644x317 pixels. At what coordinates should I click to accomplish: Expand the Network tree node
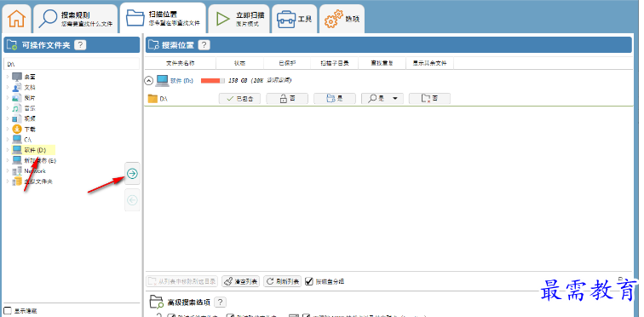tap(8, 170)
